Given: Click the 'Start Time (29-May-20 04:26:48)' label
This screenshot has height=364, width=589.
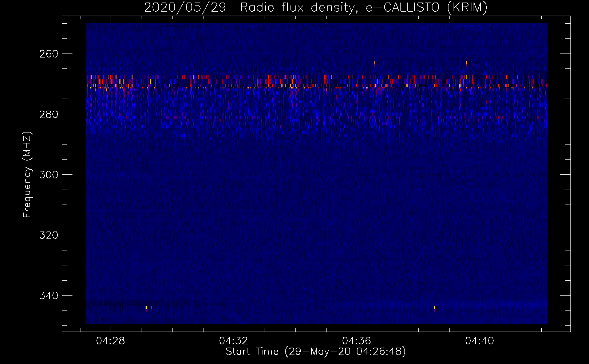Looking at the screenshot, I should pyautogui.click(x=316, y=352).
